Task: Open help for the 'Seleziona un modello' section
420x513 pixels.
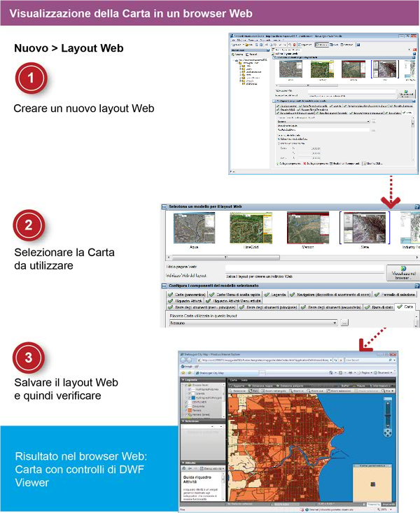Action: tap(417, 206)
